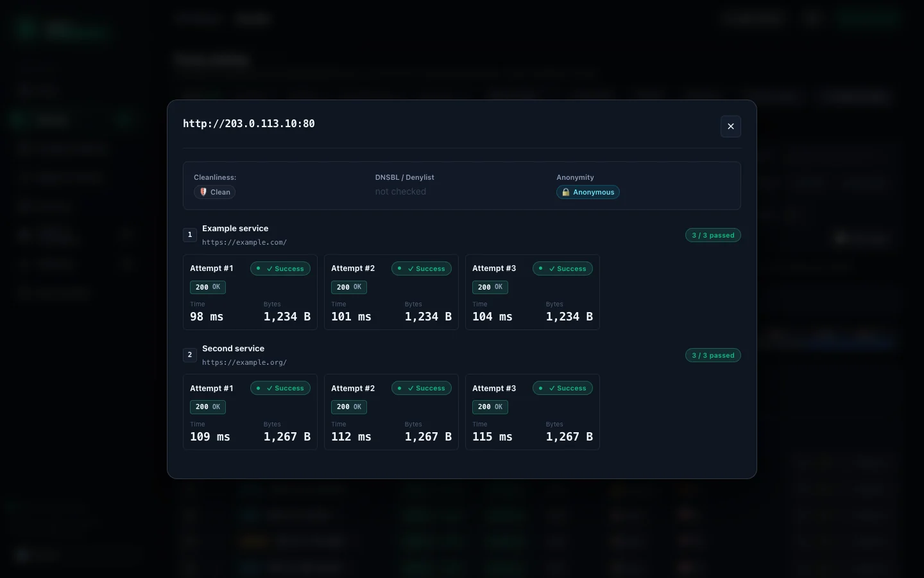
Task: Click the 'Anonymity' label
Action: tap(575, 177)
